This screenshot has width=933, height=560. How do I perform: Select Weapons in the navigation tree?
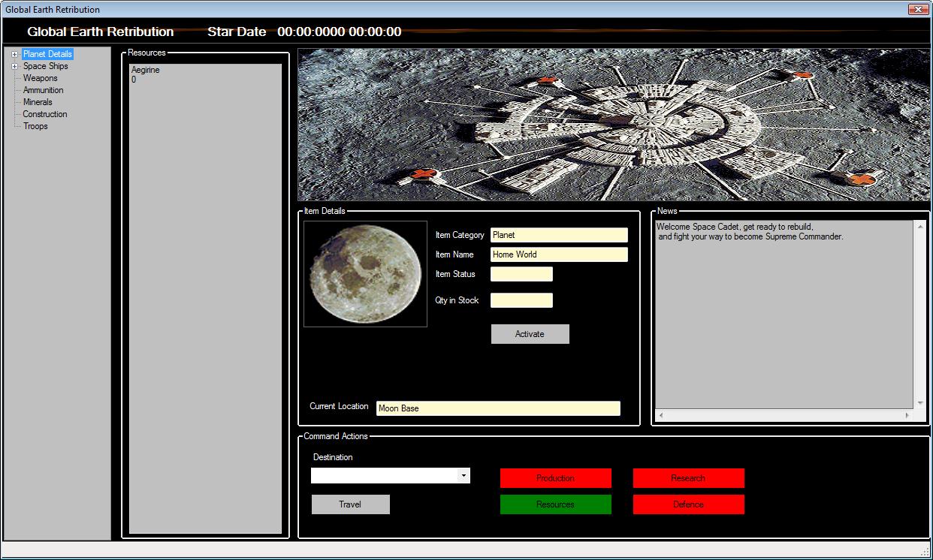tap(41, 78)
